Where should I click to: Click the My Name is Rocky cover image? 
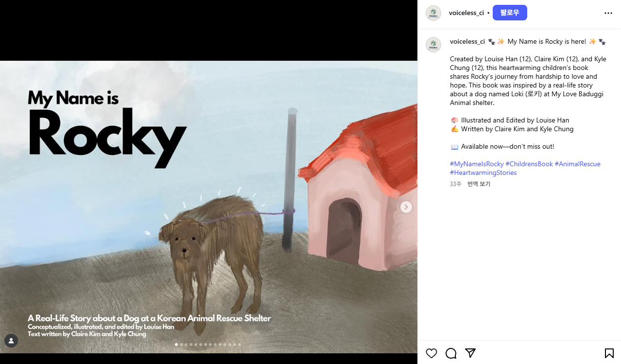click(208, 207)
